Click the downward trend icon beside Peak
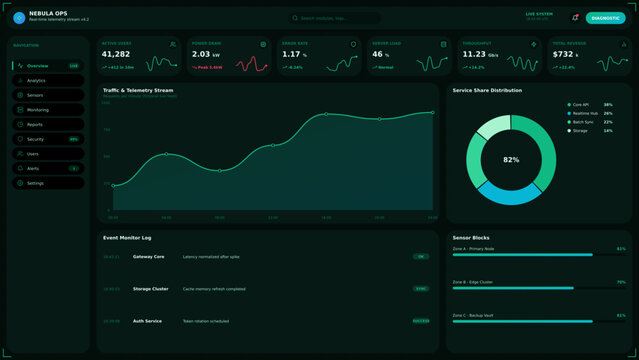This screenshot has width=639, height=360. tap(194, 67)
